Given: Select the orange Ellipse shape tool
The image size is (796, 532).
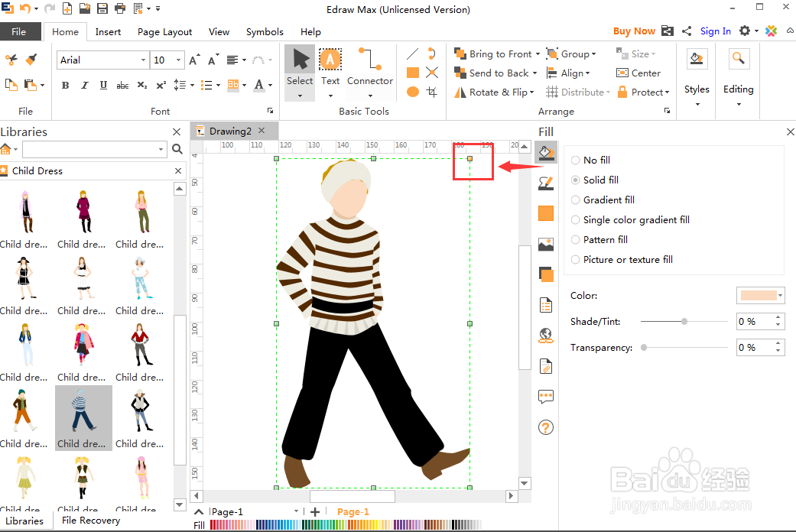Looking at the screenshot, I should [413, 92].
